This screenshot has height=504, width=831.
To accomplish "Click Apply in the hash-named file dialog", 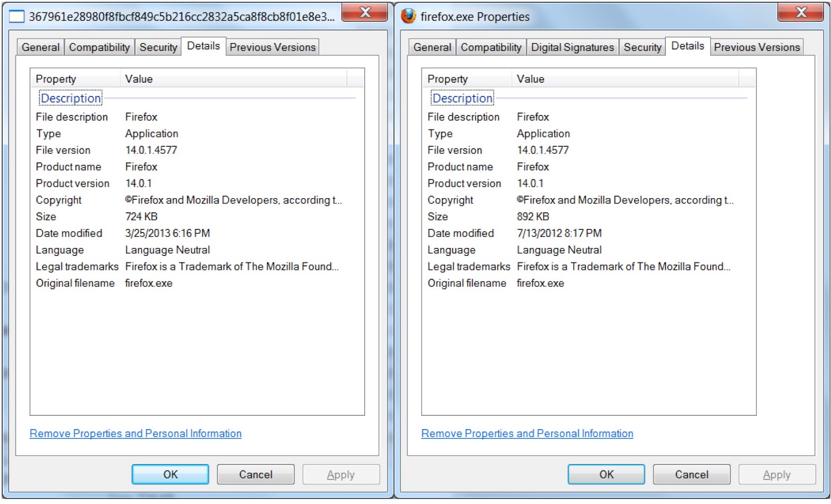I will coord(341,474).
